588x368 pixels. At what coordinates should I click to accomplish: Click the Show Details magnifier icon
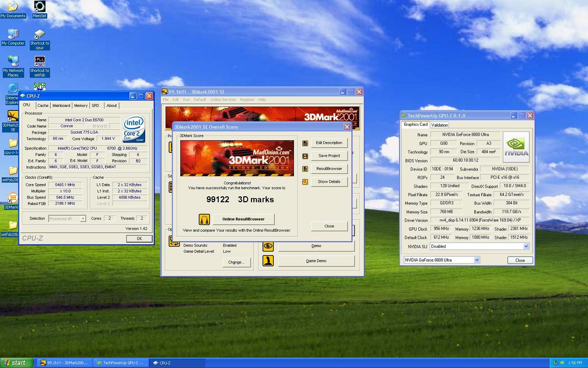[x=305, y=182]
